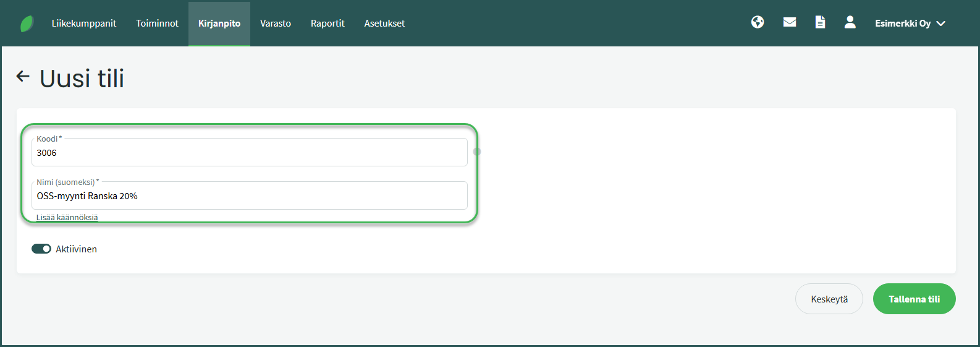Open the Varasto menu
Viewport: 980px width, 347px height.
pos(276,24)
